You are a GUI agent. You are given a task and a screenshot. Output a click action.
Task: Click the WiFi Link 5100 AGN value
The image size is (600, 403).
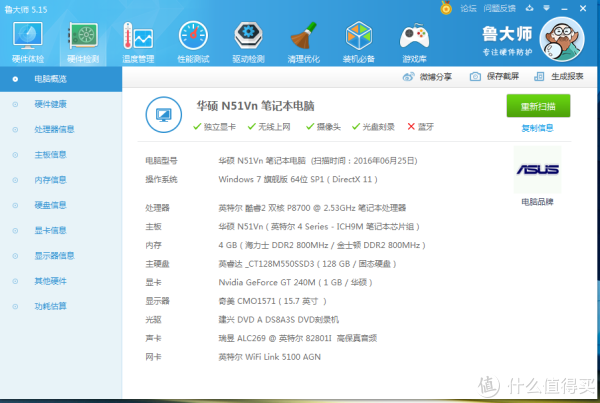(x=269, y=357)
